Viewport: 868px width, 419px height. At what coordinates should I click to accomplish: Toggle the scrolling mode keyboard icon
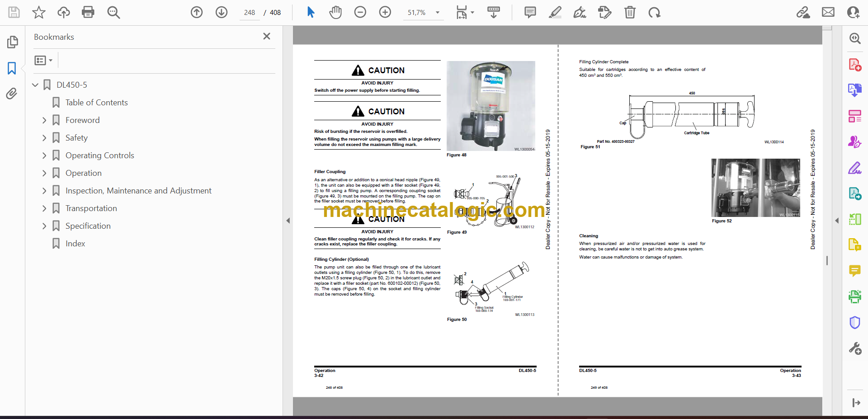pos(493,12)
